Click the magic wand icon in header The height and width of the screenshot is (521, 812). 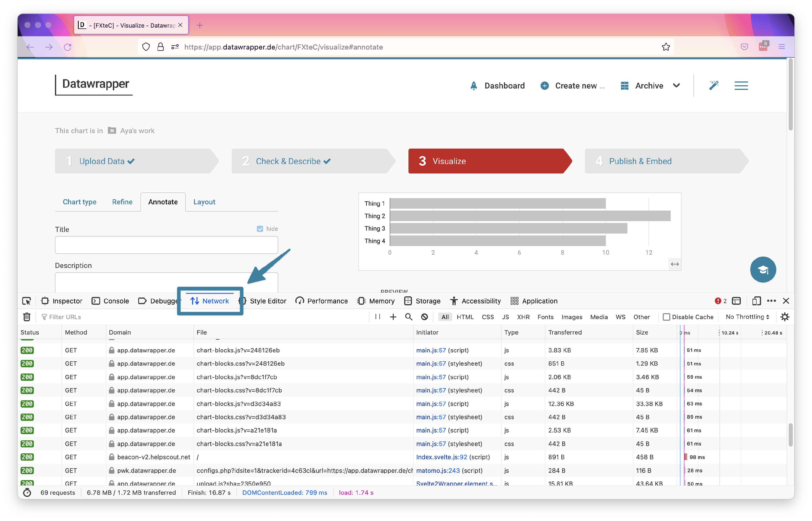tap(714, 86)
